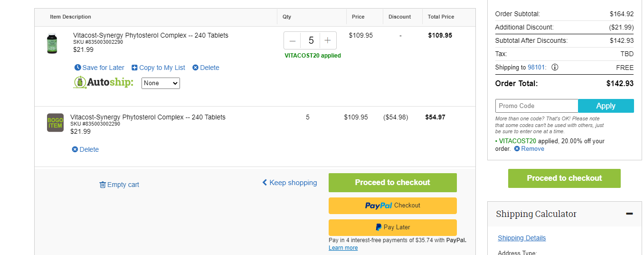Click the Copy to My List plus icon
Image resolution: width=644 pixels, height=255 pixels.
tap(134, 68)
